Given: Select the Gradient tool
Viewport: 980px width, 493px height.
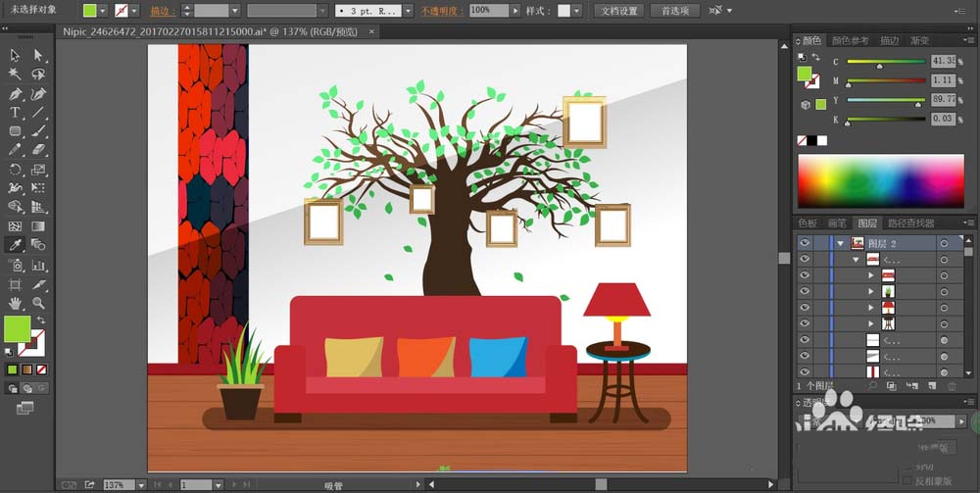Looking at the screenshot, I should (x=38, y=226).
